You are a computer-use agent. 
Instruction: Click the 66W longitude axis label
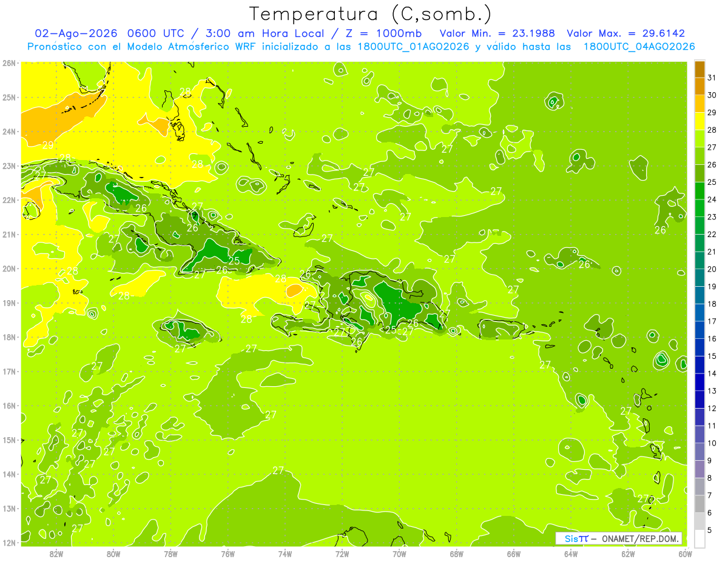point(514,554)
